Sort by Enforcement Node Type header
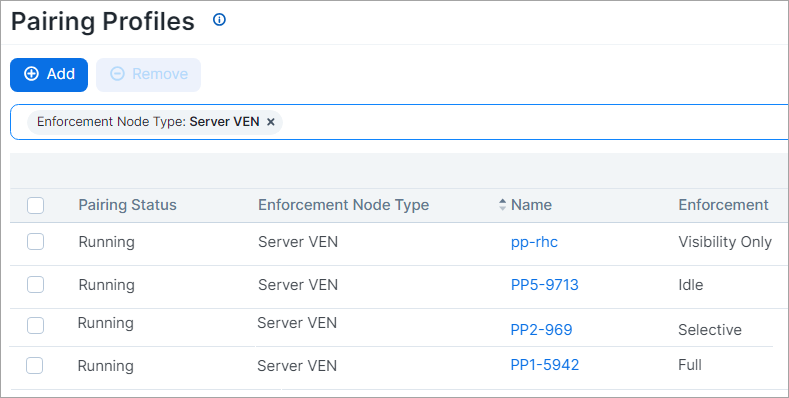 (344, 205)
